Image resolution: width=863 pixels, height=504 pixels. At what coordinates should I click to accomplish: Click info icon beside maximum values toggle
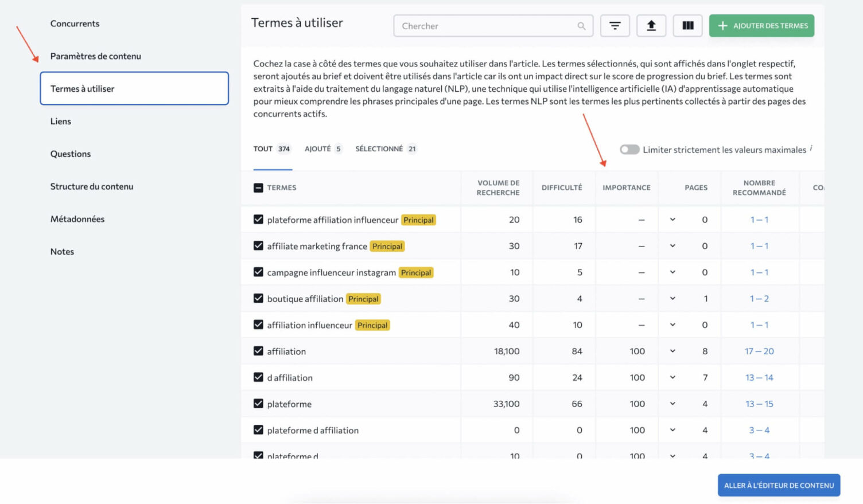pyautogui.click(x=811, y=149)
